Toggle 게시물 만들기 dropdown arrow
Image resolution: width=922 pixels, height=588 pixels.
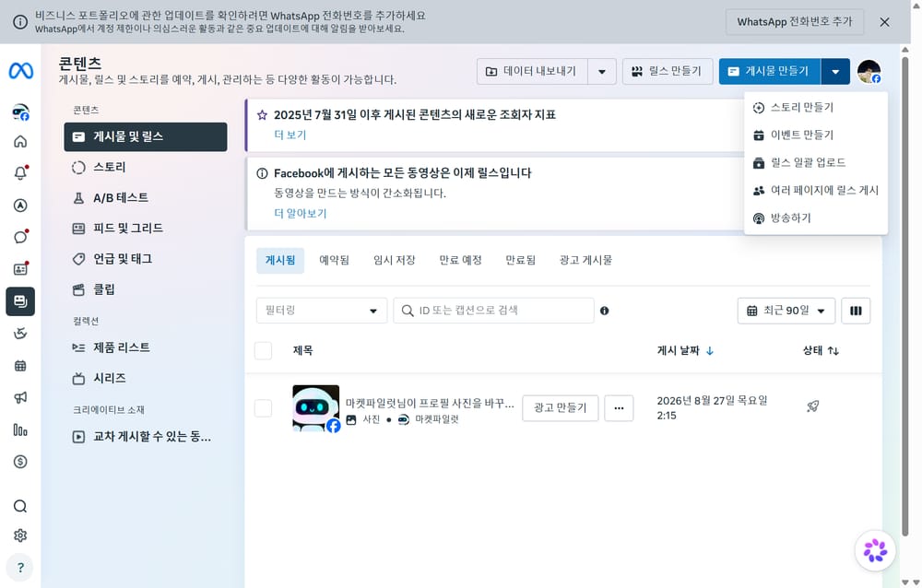[x=835, y=72]
